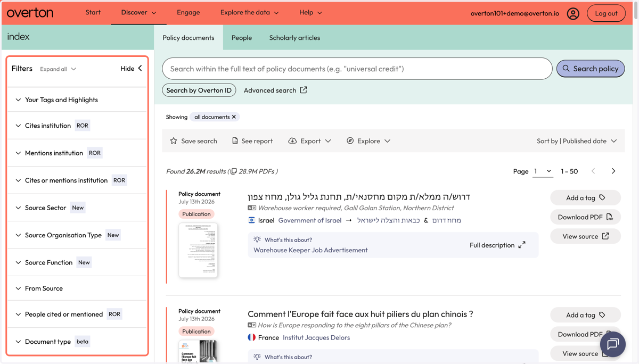This screenshot has height=364, width=639.
Task: Click lightbulb icon in Warehouse What's this about
Action: tap(257, 239)
